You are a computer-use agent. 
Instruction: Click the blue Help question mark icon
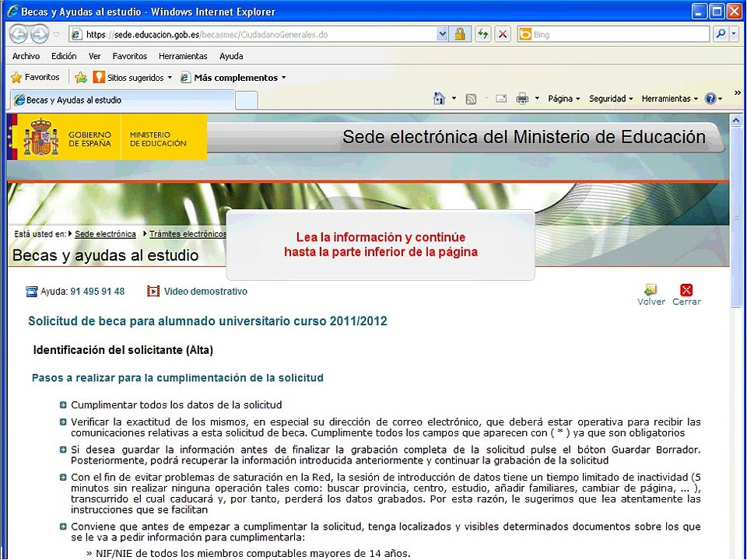(710, 99)
